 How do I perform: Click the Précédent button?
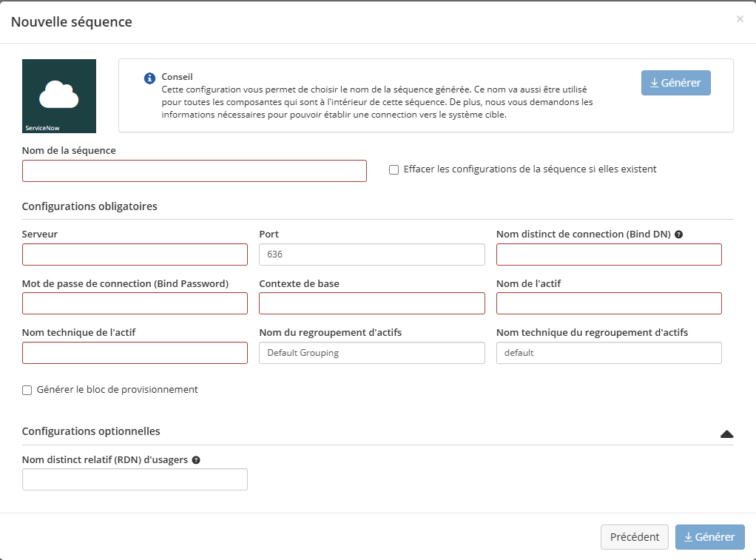[634, 536]
